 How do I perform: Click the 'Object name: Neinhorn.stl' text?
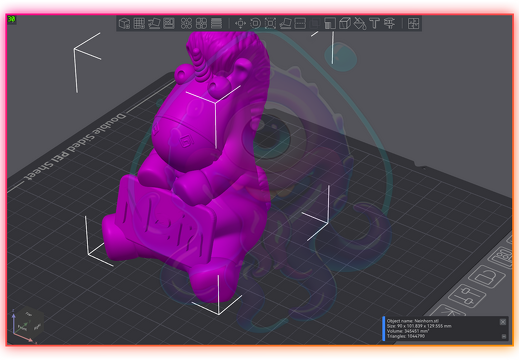click(x=412, y=321)
